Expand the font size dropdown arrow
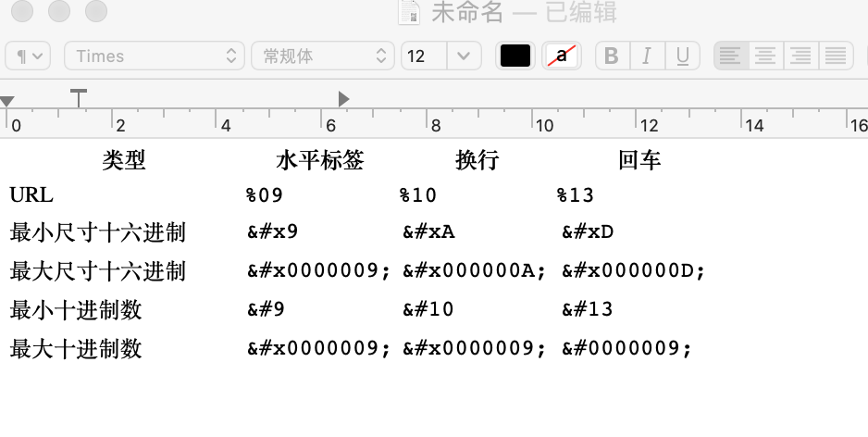 (x=464, y=56)
